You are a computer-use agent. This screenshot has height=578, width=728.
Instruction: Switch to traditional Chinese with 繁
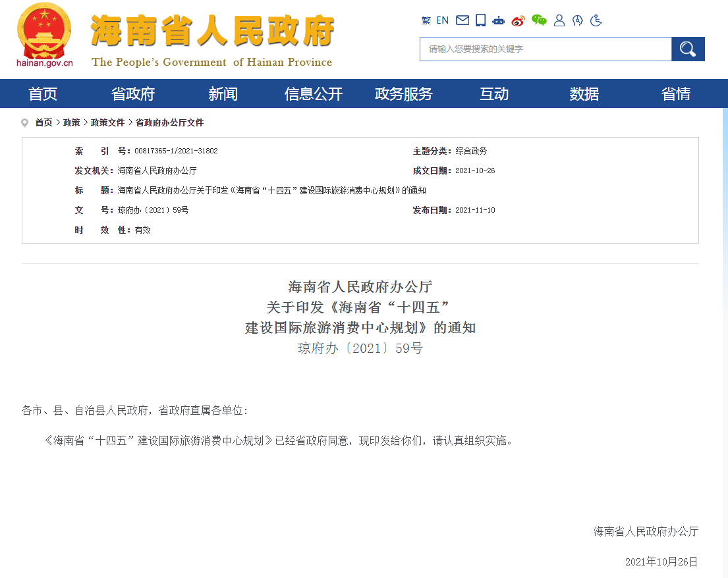(426, 20)
